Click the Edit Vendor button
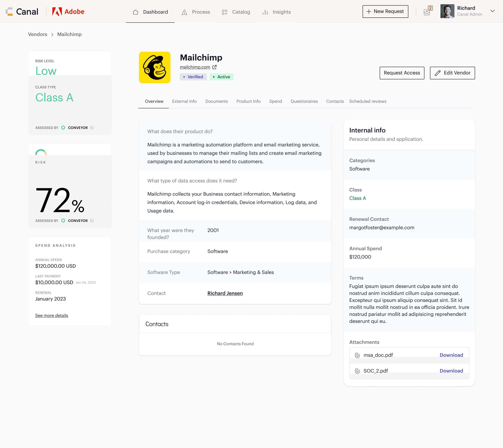This screenshot has width=503, height=448. (x=452, y=73)
